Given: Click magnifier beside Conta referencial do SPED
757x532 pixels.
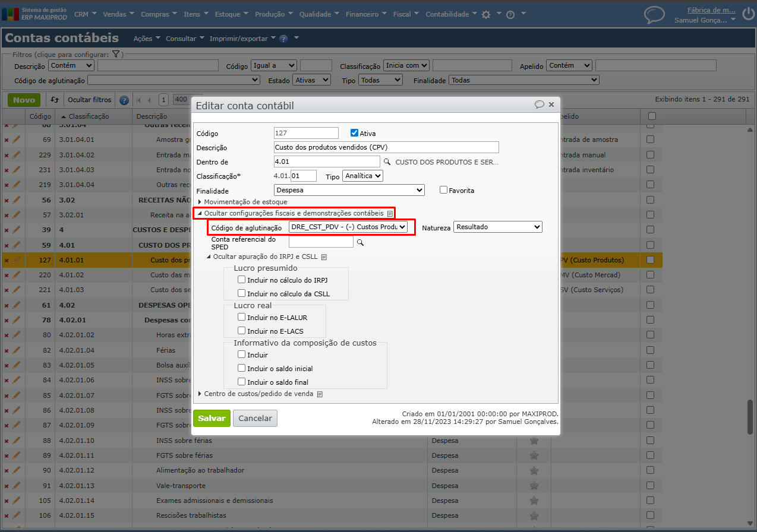Looking at the screenshot, I should [x=359, y=242].
